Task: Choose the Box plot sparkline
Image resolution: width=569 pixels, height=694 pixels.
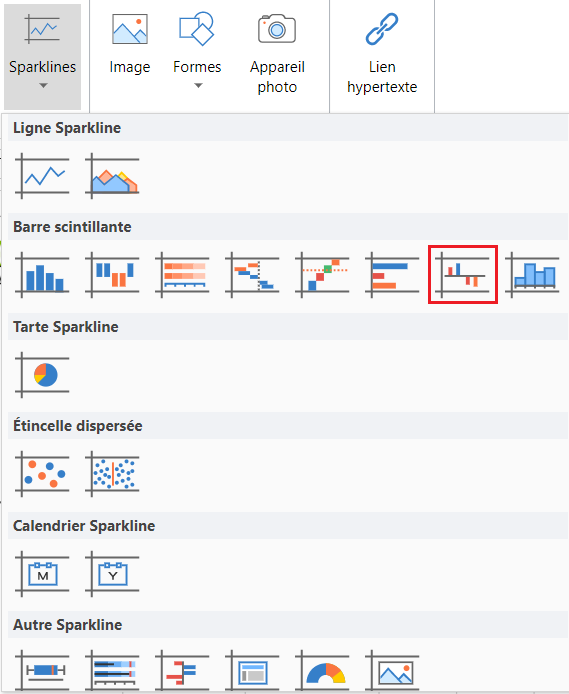Action: 42,671
